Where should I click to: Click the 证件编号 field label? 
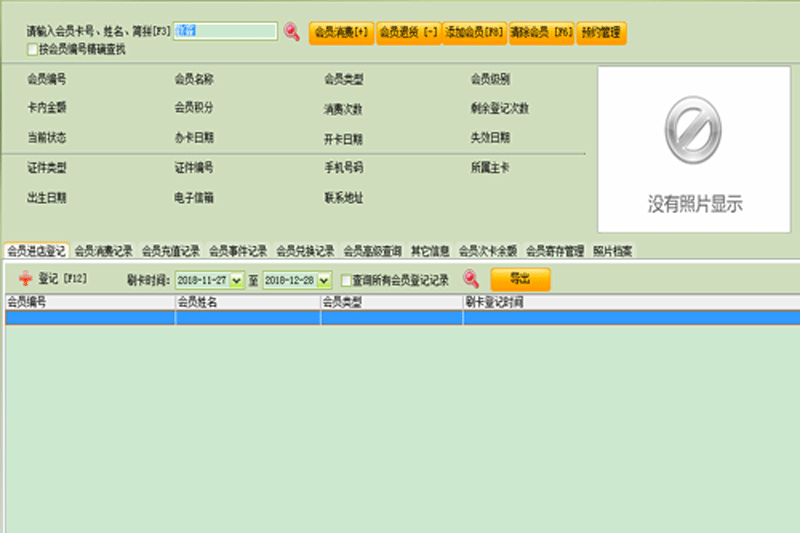click(x=194, y=168)
